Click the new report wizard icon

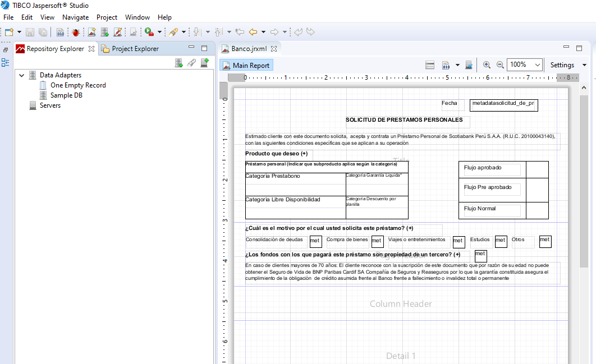(91, 33)
